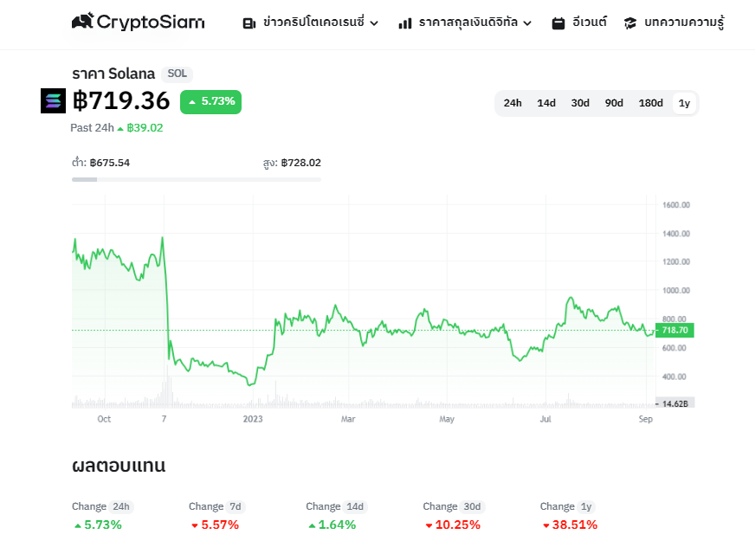Expand the ราคาสกุลเงินดิจิทัล dropdown chevron
This screenshot has height=560, width=755.
[527, 23]
